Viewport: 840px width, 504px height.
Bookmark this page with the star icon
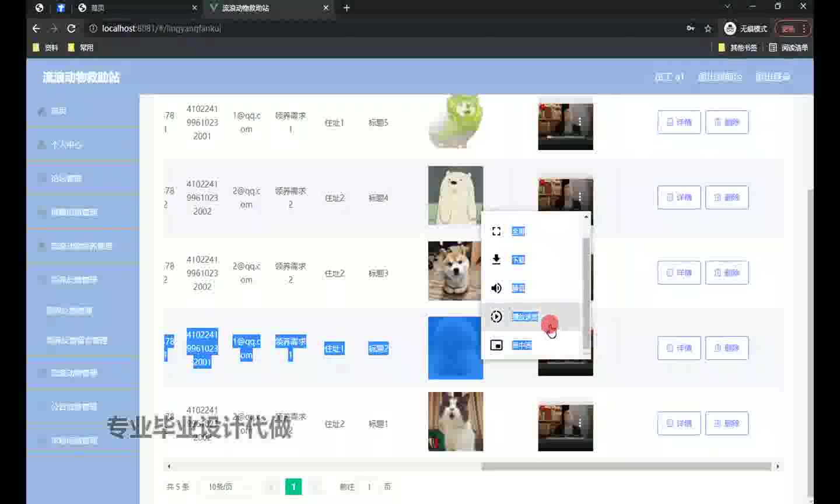tap(708, 29)
